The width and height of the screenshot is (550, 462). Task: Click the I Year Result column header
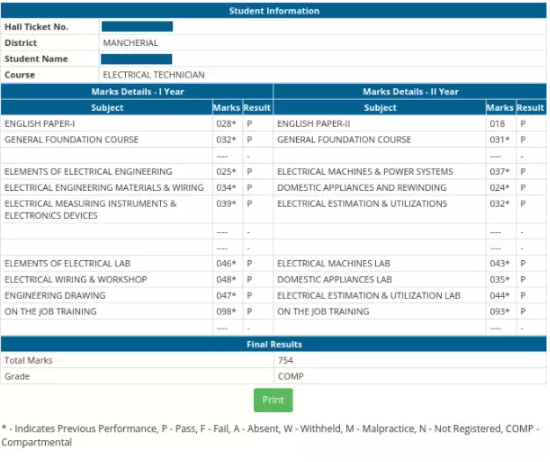click(x=257, y=108)
